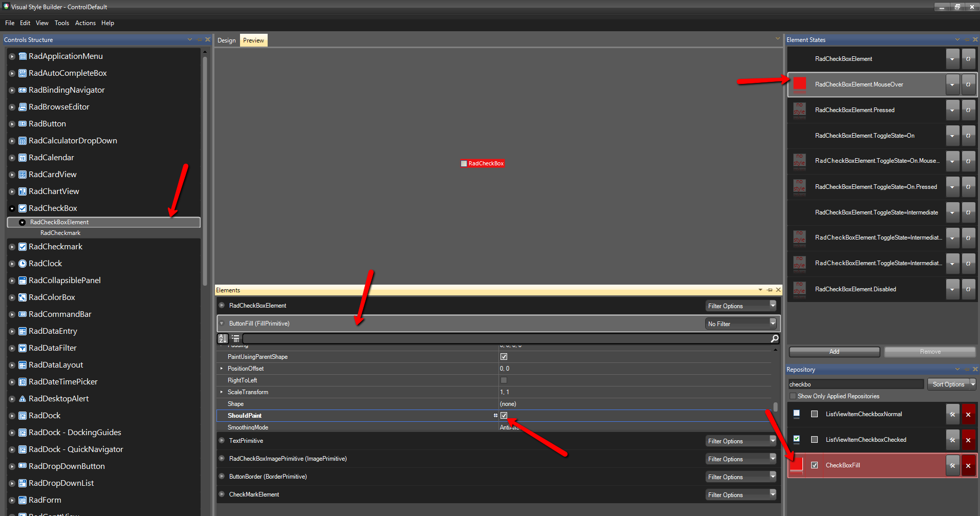Open the Tools menu
This screenshot has height=516, width=980.
pyautogui.click(x=62, y=23)
